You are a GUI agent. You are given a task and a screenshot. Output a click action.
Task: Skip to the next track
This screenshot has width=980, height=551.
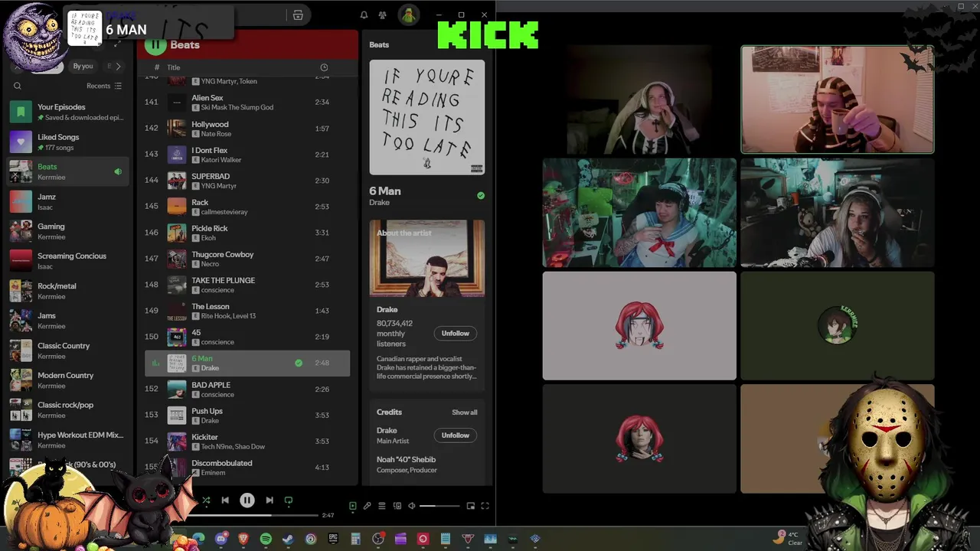pyautogui.click(x=269, y=500)
